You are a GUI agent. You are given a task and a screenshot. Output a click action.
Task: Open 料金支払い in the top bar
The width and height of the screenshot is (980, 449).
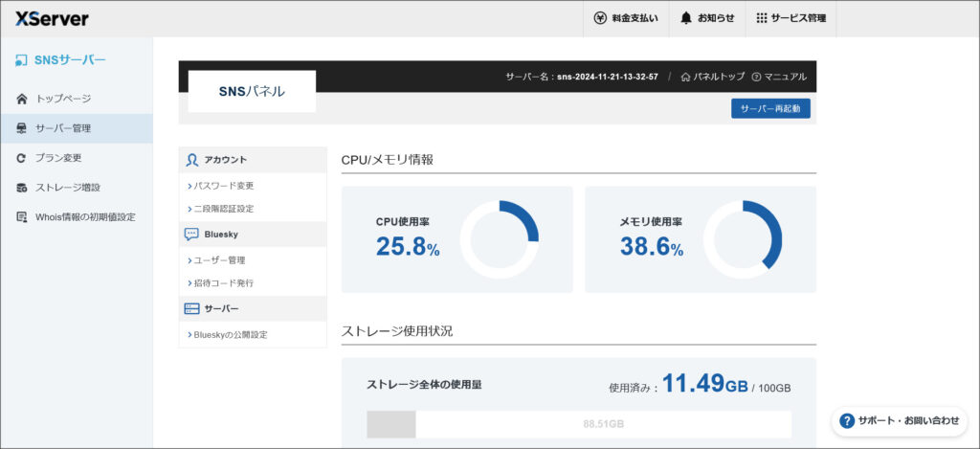(x=626, y=18)
